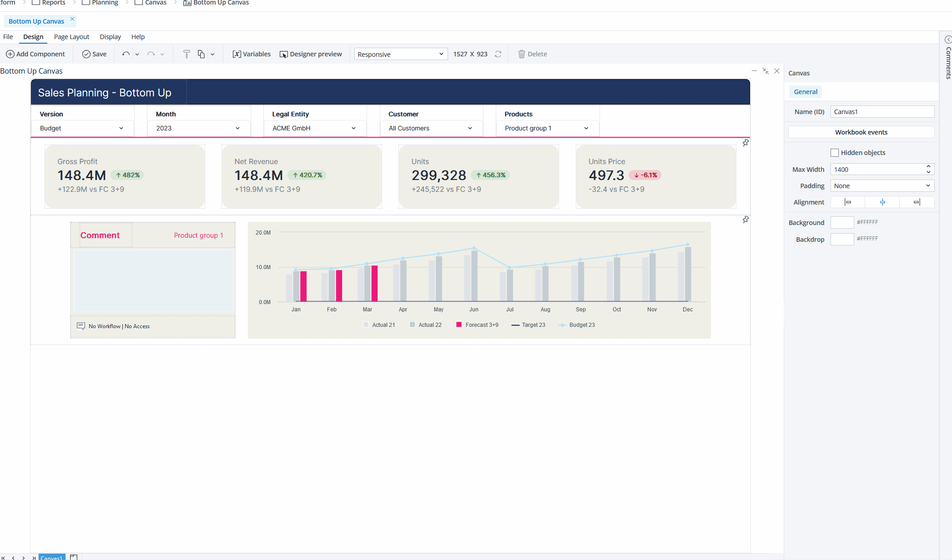Viewport: 952px width, 560px height.
Task: Click the Background color swatch
Action: coord(842,222)
